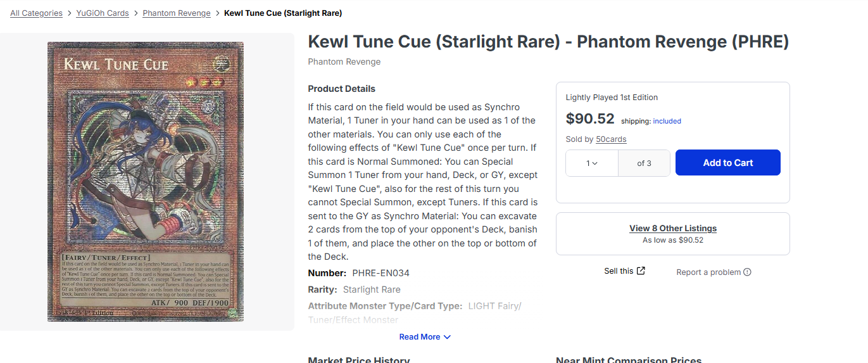Screen dimensions: 868x363
Task: Go to All Categories breadcrumb
Action: point(36,13)
